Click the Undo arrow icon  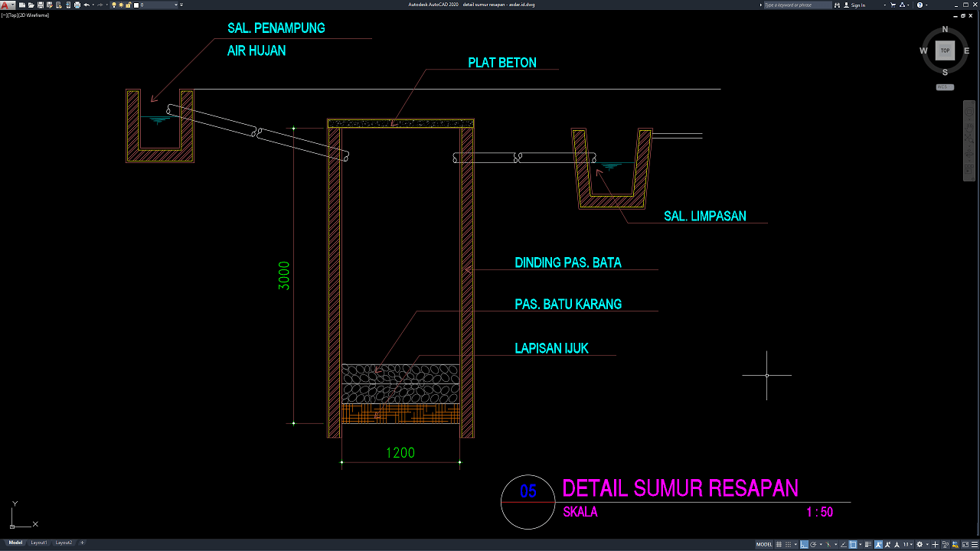click(x=87, y=5)
